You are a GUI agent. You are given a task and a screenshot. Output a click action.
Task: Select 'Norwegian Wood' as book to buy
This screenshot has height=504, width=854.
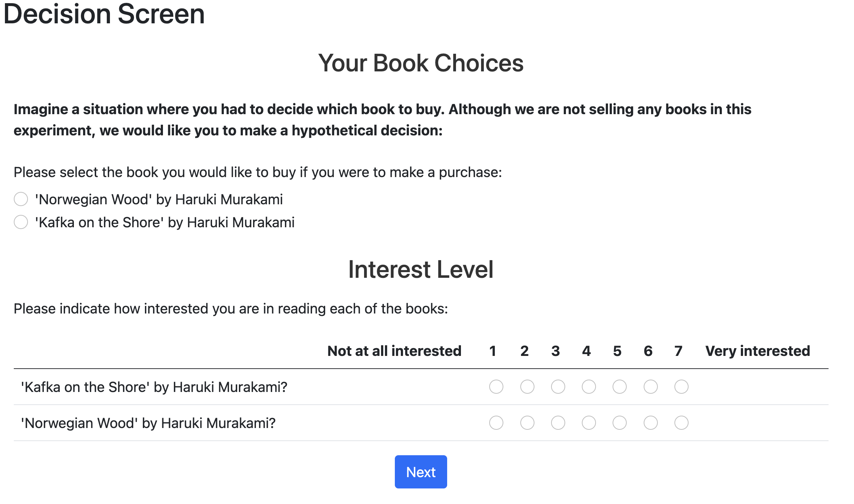click(21, 199)
